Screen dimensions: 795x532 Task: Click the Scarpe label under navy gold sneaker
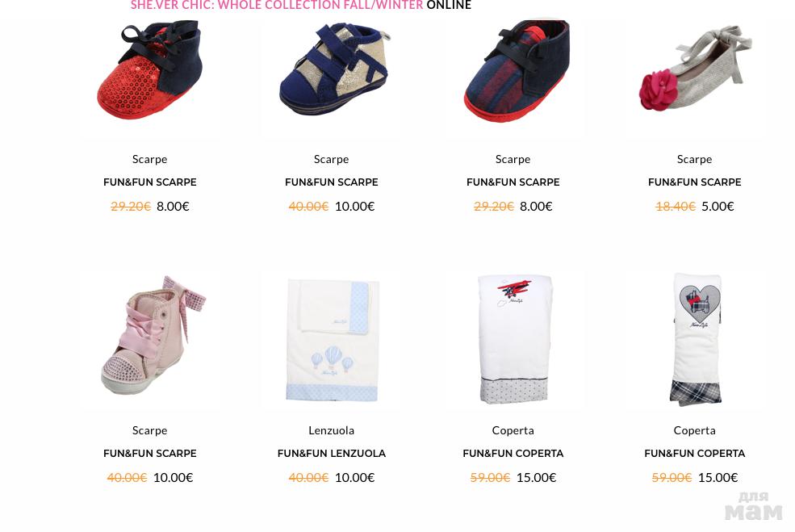tap(331, 159)
